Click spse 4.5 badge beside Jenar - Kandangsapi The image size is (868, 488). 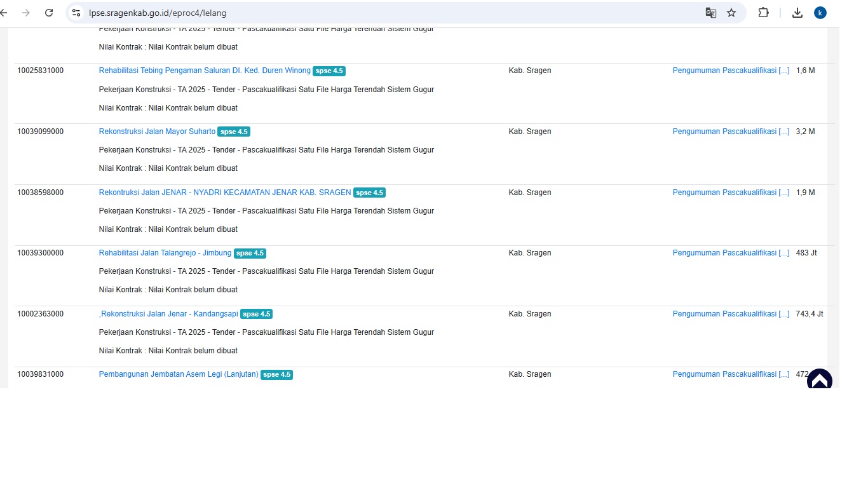[257, 314]
